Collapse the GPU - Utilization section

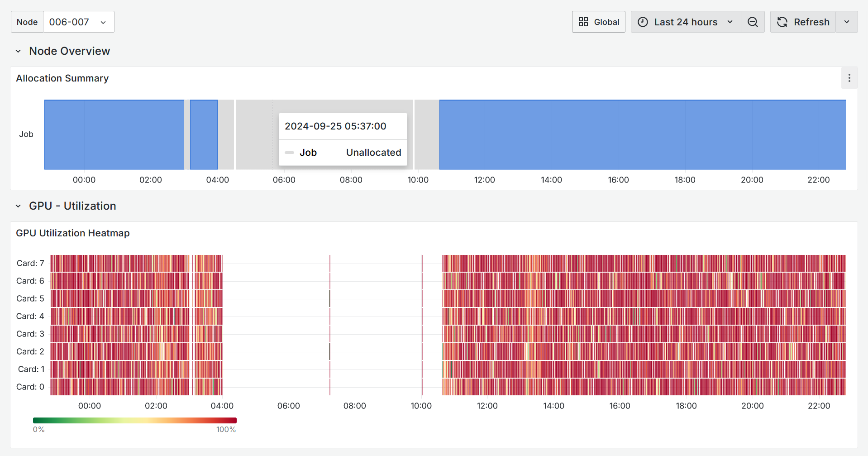18,206
